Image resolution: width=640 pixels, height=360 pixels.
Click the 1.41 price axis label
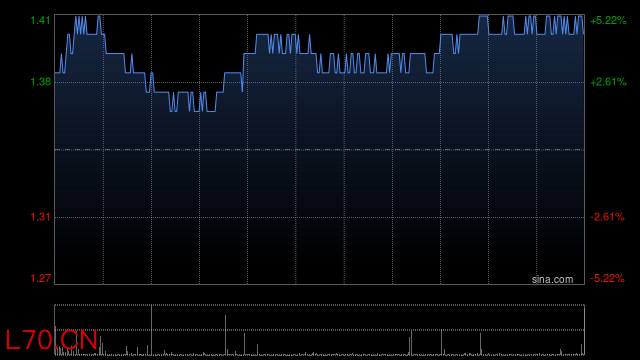tap(40, 20)
